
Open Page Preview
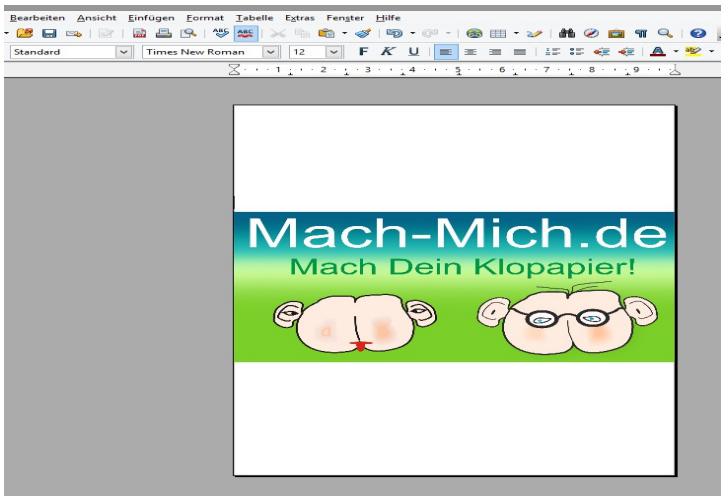pyautogui.click(x=188, y=33)
